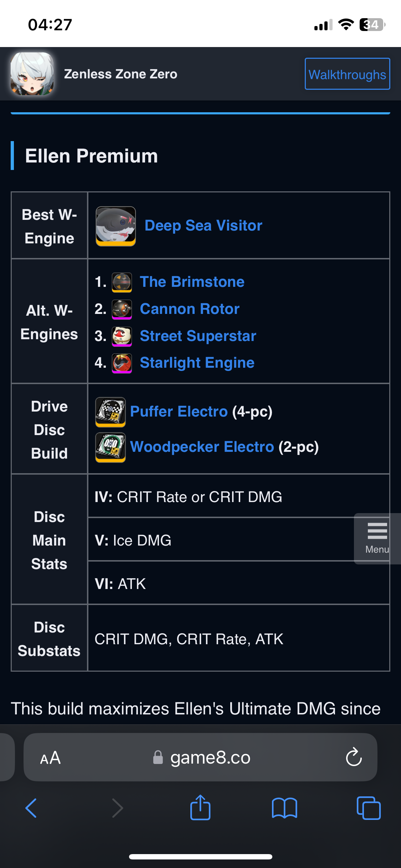Screen dimensions: 401x868
Task: Tap the Street Superstar W-Engine icon
Action: [122, 336]
